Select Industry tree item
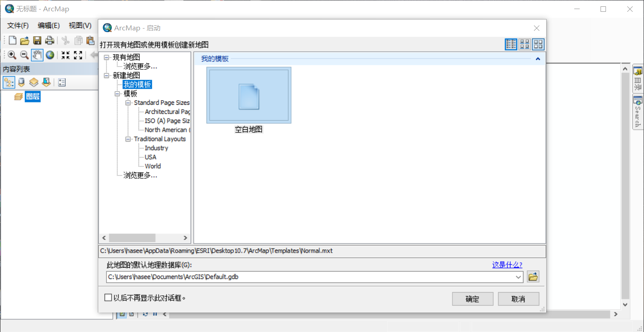 [156, 148]
